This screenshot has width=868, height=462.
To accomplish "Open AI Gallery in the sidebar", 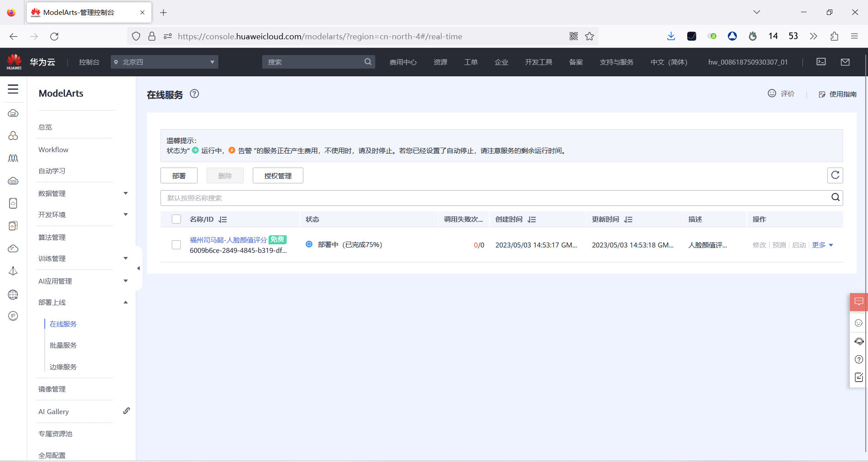I will 54,411.
